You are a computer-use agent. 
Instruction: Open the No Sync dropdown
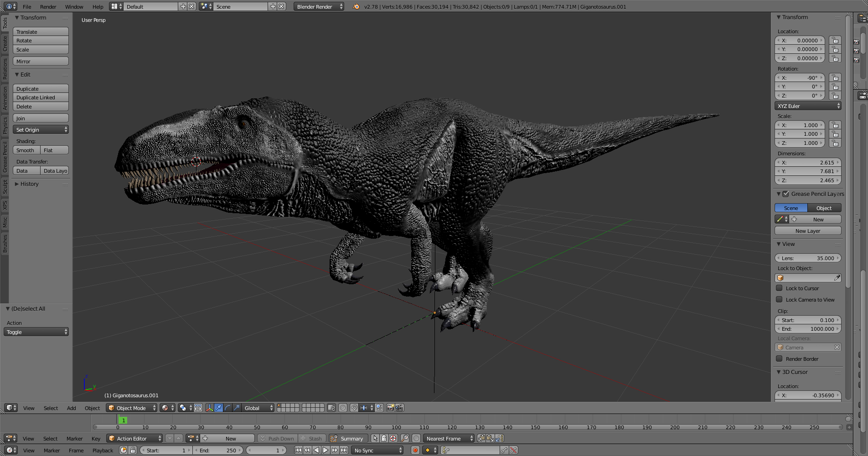(x=377, y=450)
